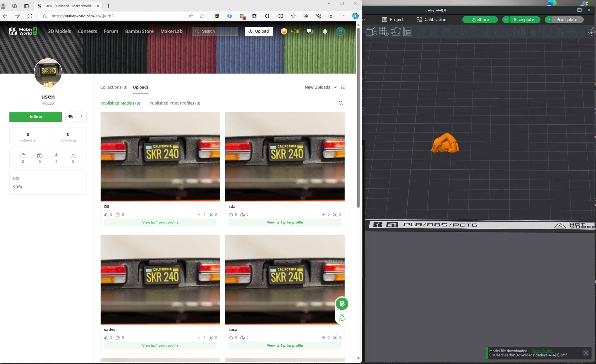Open View its 1 print profile under DS
This screenshot has width=596, height=364.
[x=160, y=222]
